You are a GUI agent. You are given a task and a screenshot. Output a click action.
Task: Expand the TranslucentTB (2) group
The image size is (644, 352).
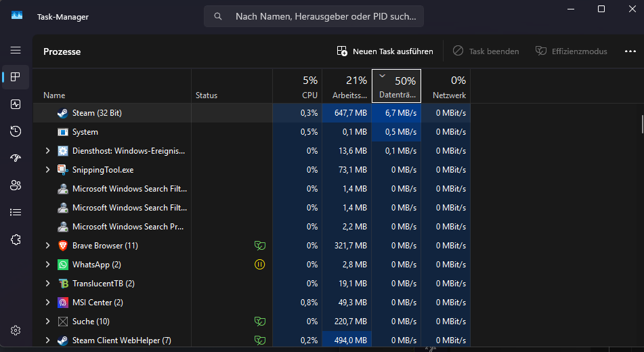[47, 284]
